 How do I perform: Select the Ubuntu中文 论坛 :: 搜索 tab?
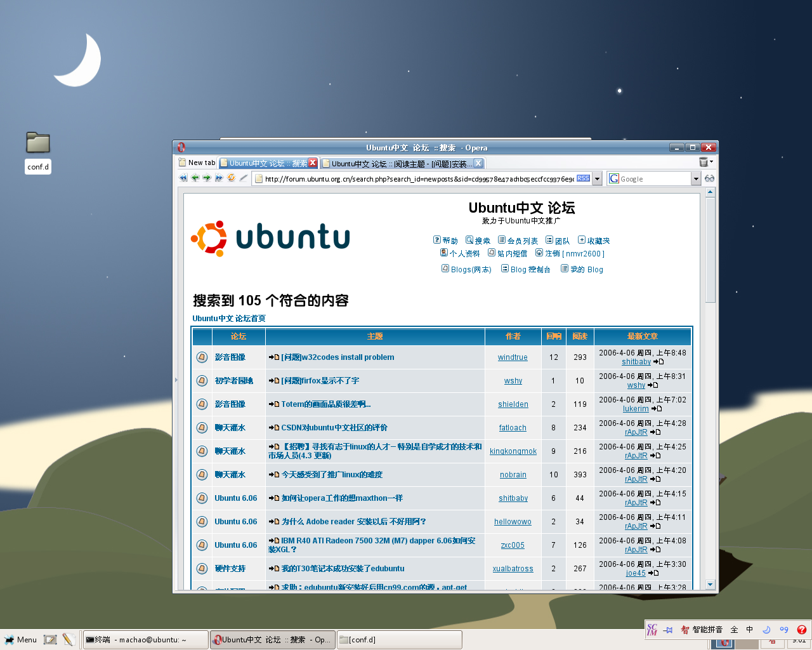(x=268, y=163)
